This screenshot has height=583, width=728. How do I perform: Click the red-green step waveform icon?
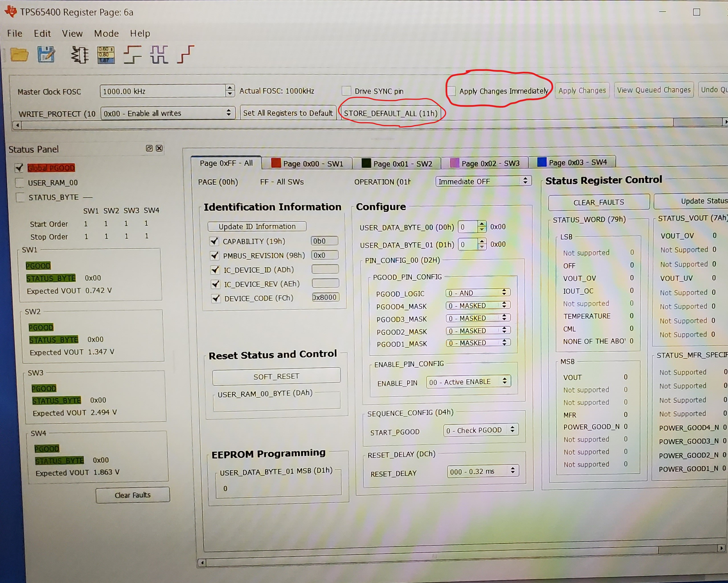click(132, 55)
